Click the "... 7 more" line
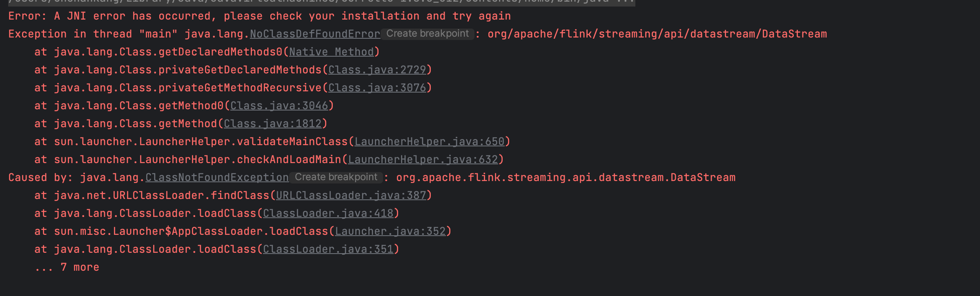This screenshot has height=296, width=980. click(67, 267)
